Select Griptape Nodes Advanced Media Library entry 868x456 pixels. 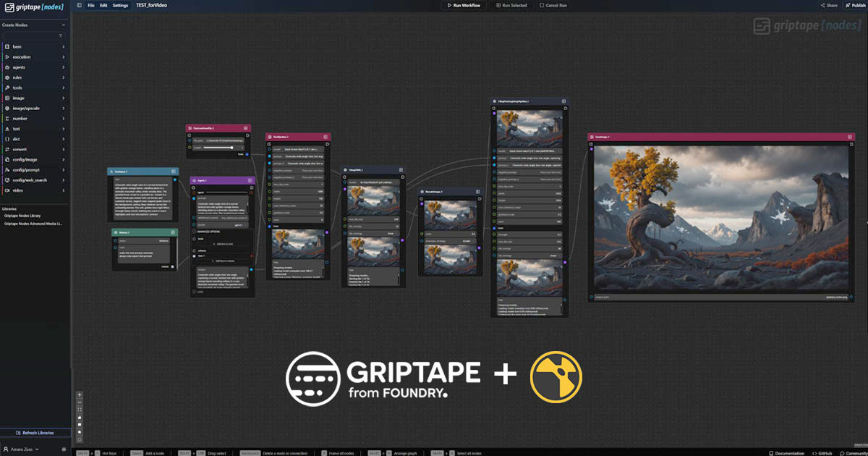click(x=34, y=224)
